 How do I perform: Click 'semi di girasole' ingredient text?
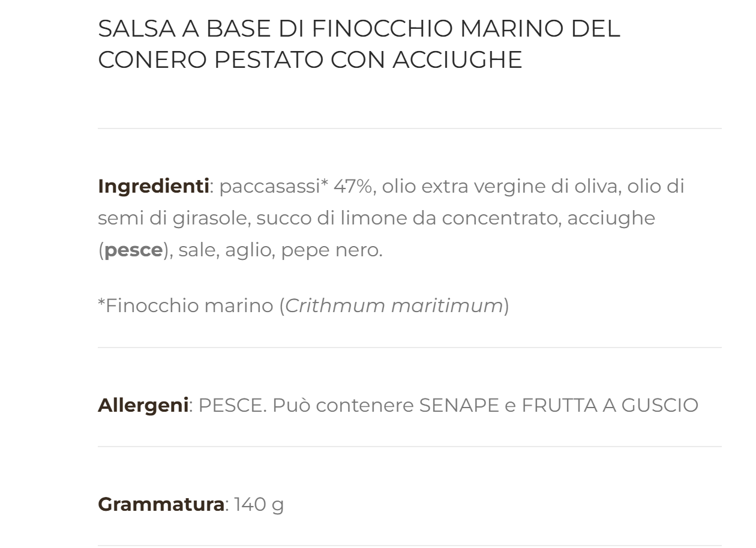coord(173,218)
